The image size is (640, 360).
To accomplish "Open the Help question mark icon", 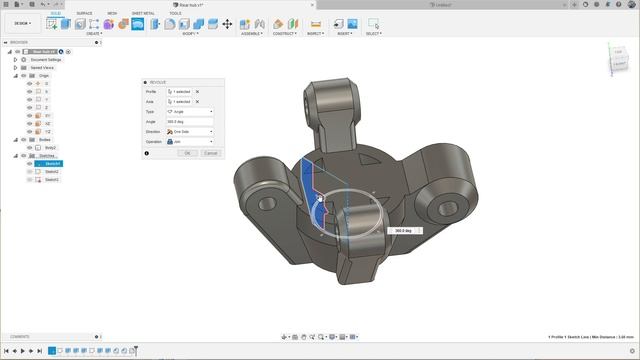I will click(x=619, y=4).
